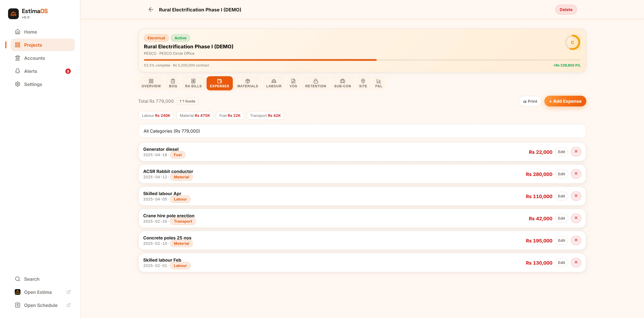
Task: Switch to the Overview tab
Action: point(151,83)
